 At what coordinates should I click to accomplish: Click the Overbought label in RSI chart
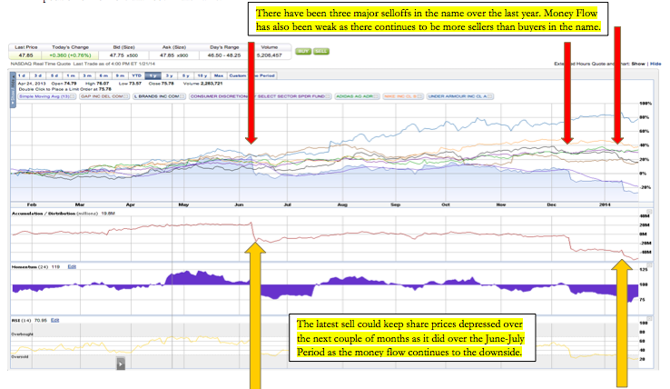click(22, 334)
